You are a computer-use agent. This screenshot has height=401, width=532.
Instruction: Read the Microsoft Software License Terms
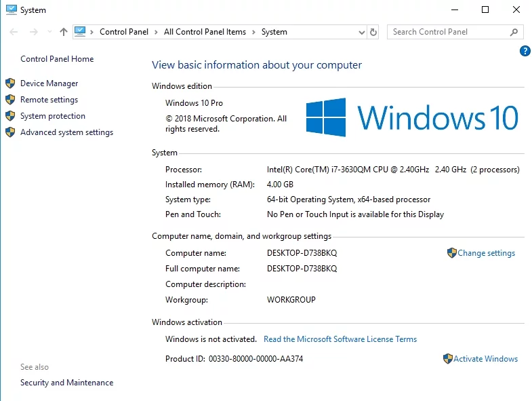click(x=340, y=339)
